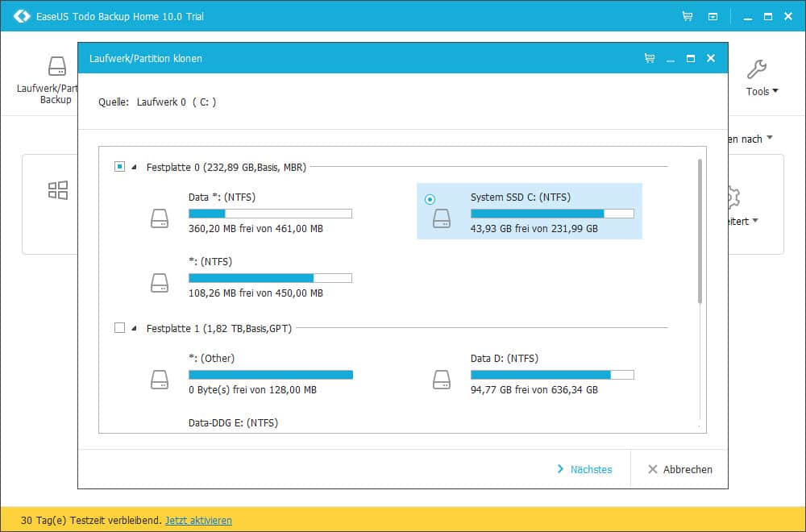
Task: Close the Laufwerk/Partition klonen dialog
Action: pyautogui.click(x=711, y=58)
